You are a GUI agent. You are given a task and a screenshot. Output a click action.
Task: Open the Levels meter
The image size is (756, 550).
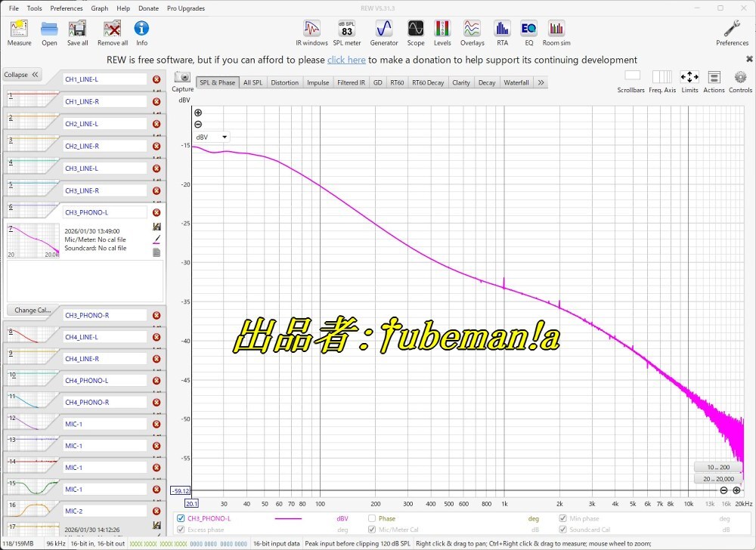[442, 32]
